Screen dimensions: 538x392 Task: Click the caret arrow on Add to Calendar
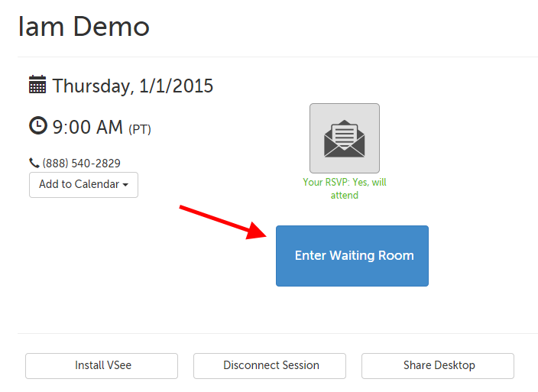(x=125, y=186)
